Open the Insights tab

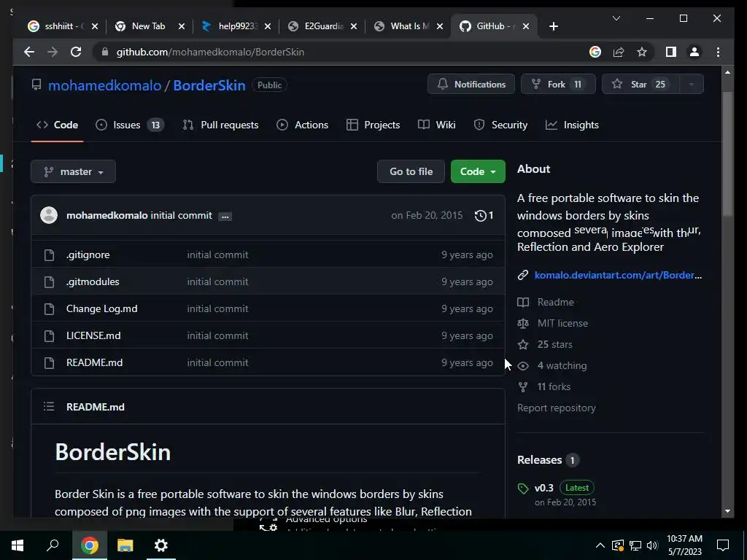coord(572,125)
